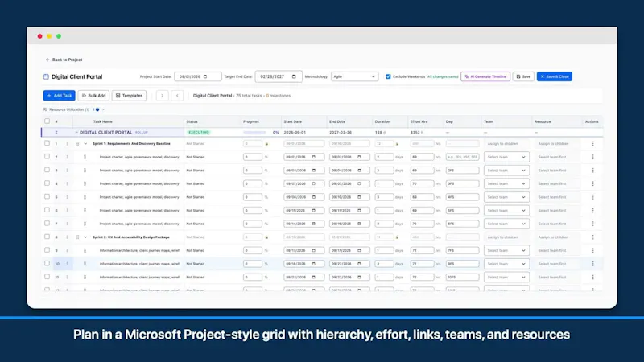Click the indent right-arrow toolbar icon
Image resolution: width=644 pixels, height=362 pixels.
163,96
